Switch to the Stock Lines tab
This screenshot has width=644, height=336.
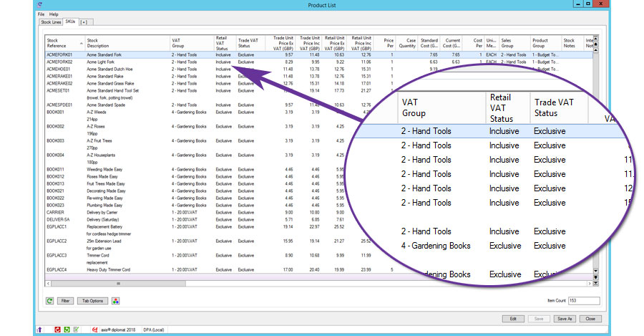tap(51, 22)
